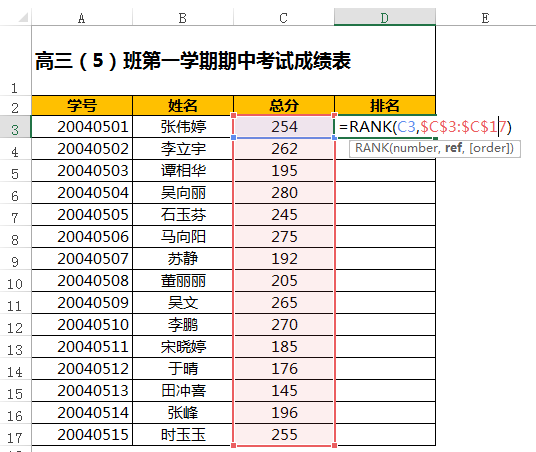Click cell containing score 280
The image size is (536, 452).
[x=284, y=193]
